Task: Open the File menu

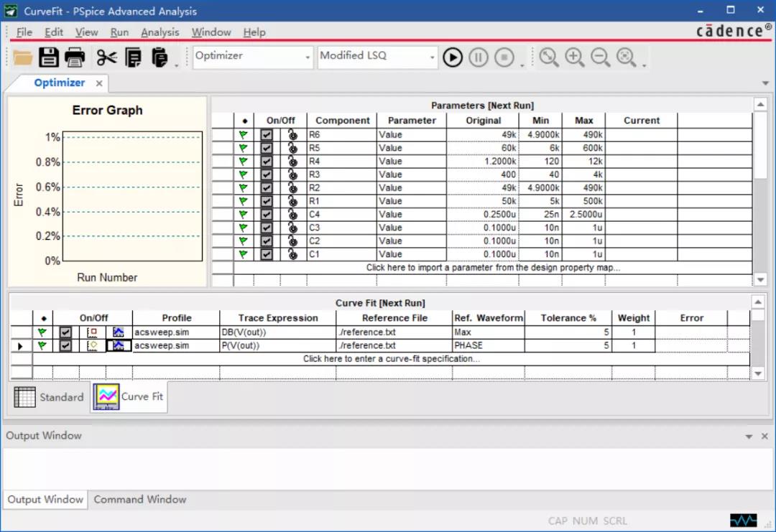Action: (x=24, y=32)
